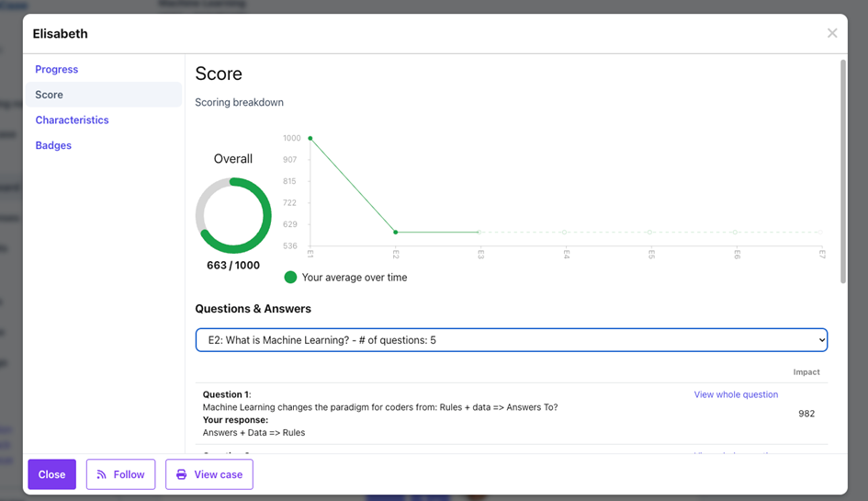This screenshot has width=868, height=501.
Task: Click the dropdown chevron arrow on question selector
Action: (x=820, y=340)
